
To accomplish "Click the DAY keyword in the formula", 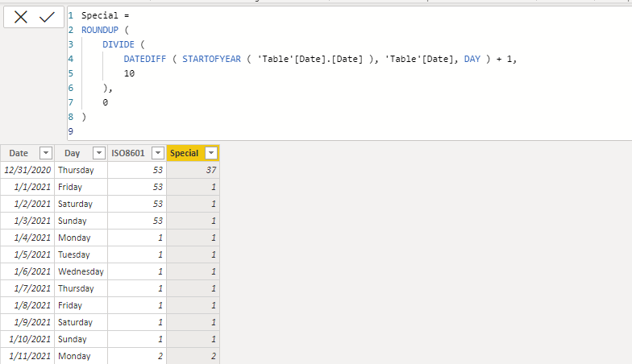I will 472,59.
